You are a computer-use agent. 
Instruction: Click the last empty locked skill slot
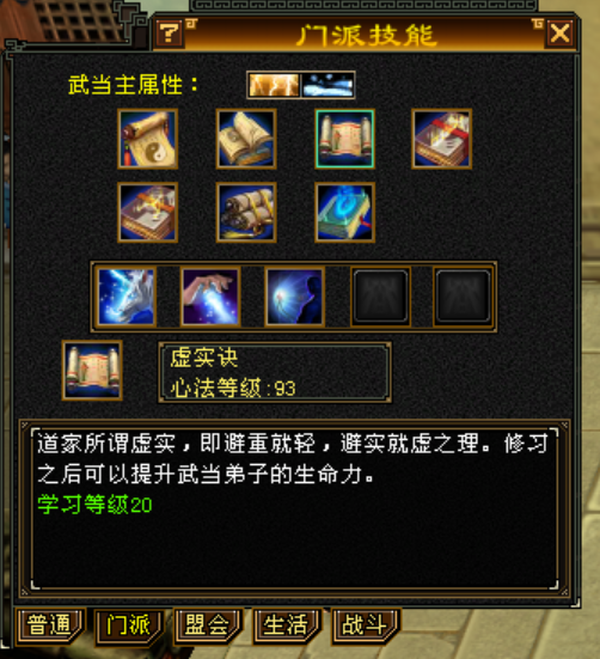tap(463, 297)
